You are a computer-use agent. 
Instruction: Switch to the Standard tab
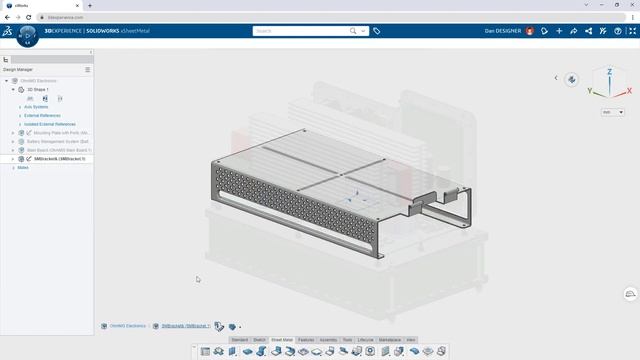[x=240, y=340]
